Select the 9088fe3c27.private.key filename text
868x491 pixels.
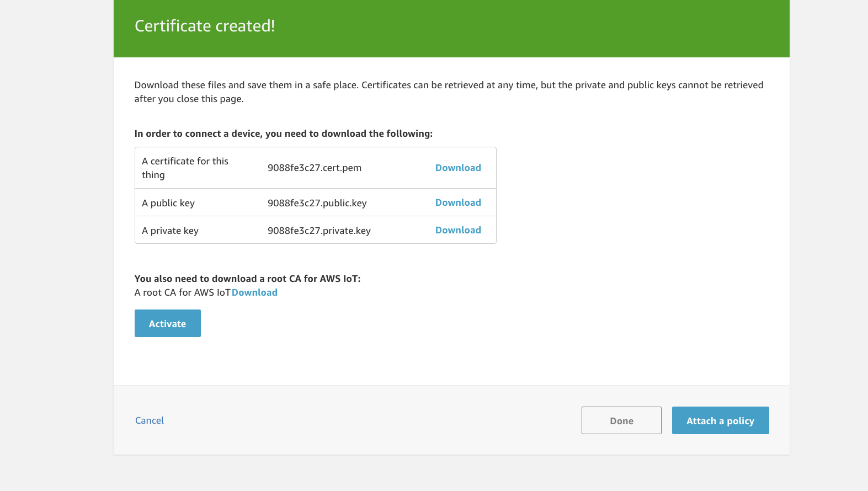click(319, 231)
